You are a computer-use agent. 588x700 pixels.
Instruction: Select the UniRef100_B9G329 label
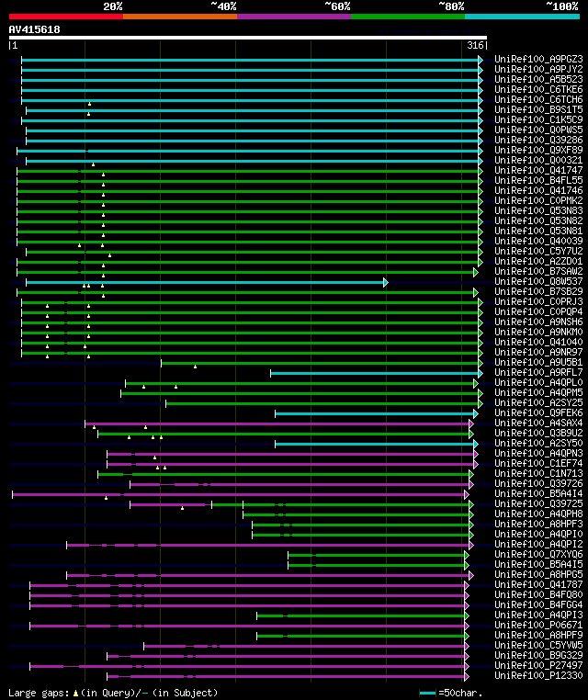(538, 655)
